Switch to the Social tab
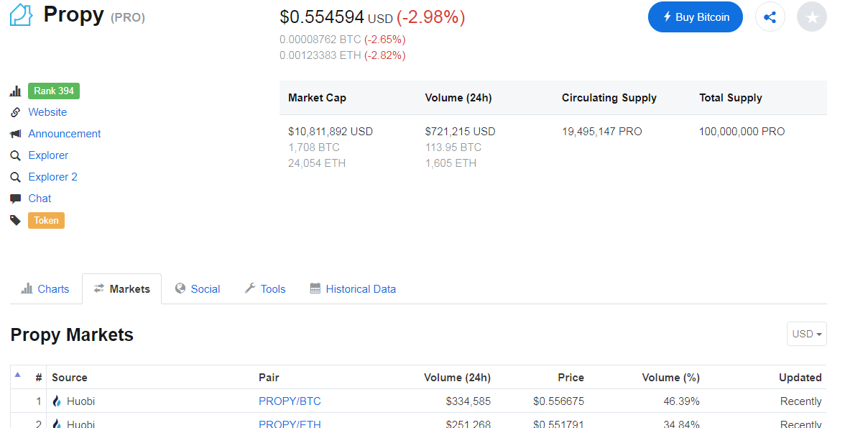The image size is (868, 428). [x=198, y=289]
